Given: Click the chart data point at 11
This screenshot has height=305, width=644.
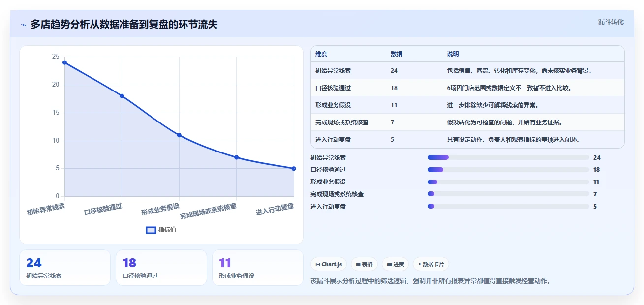Looking at the screenshot, I should click(179, 135).
